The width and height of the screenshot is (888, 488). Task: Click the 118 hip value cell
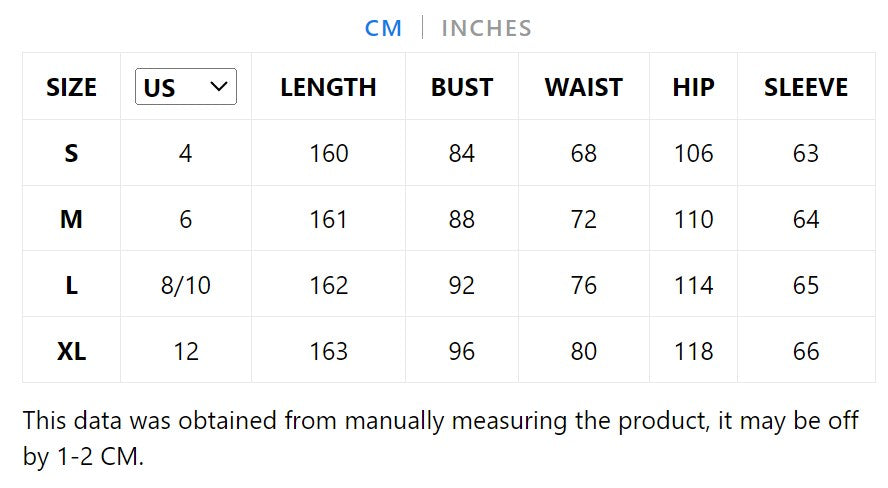pyautogui.click(x=693, y=351)
